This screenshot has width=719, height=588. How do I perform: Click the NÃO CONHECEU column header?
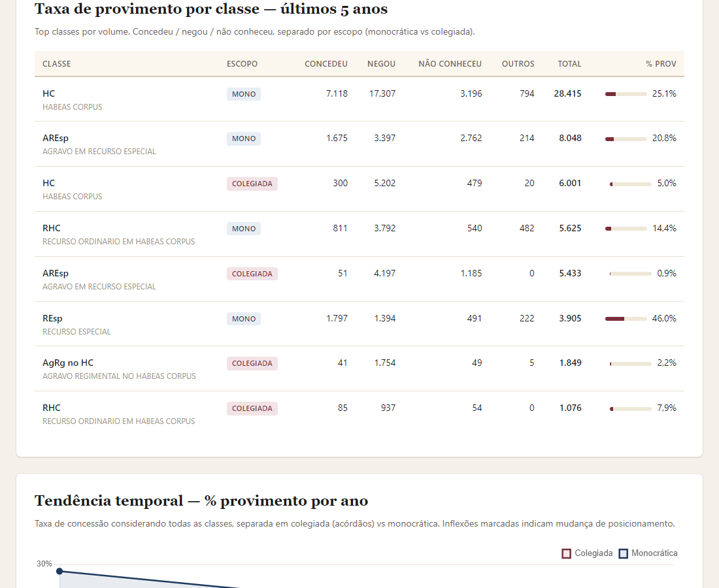tap(450, 64)
